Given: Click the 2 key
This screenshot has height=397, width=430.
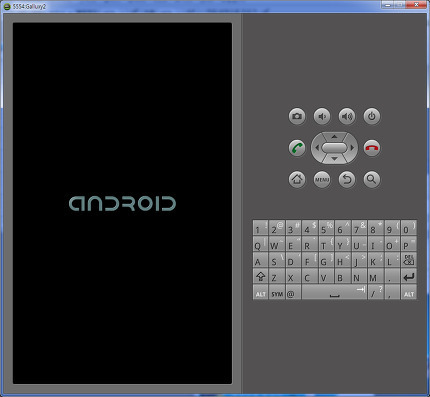Looking at the screenshot, I should pos(277,228).
